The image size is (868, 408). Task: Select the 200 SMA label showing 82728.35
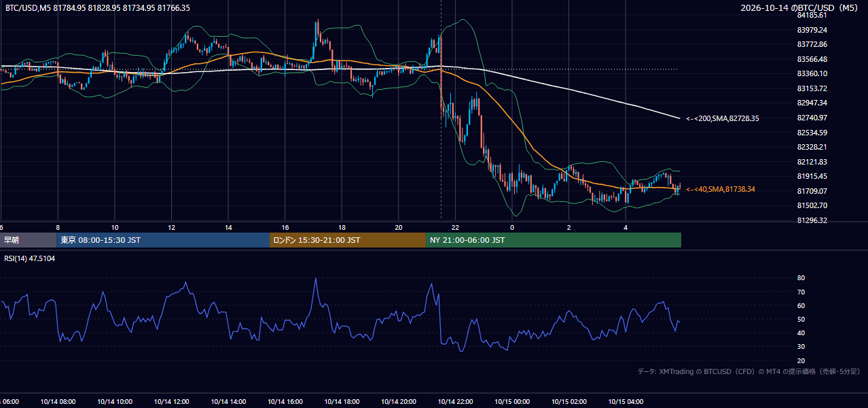[x=722, y=118]
